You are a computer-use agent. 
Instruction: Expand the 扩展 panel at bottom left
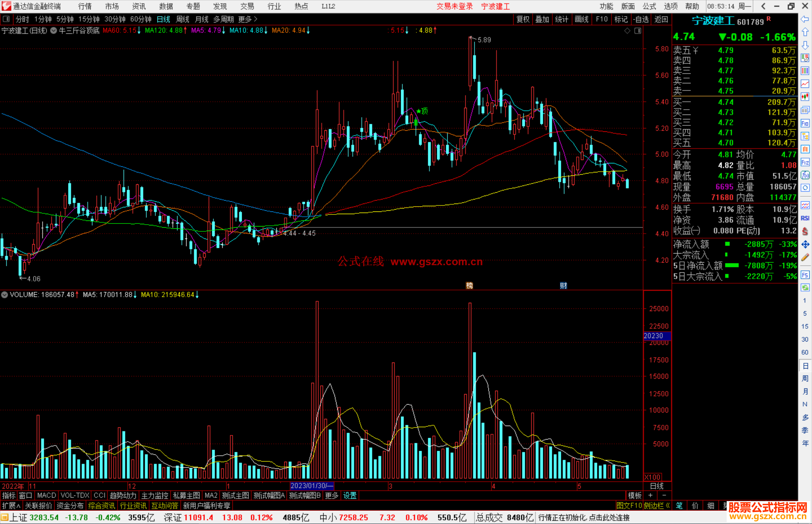click(11, 506)
